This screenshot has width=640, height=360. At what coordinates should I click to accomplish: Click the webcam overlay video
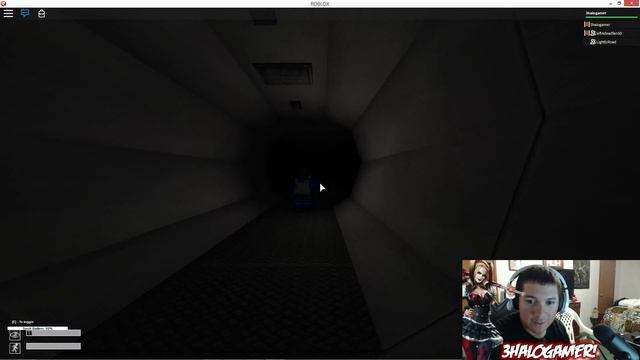coord(551,310)
